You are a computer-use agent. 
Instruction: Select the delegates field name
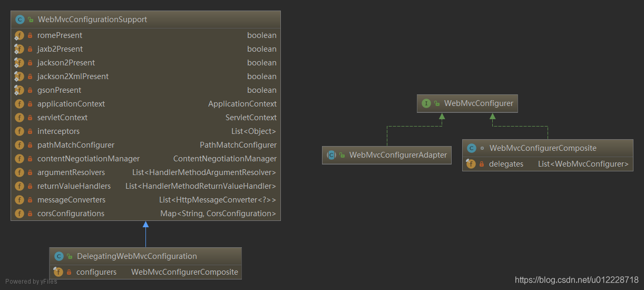[x=506, y=164]
